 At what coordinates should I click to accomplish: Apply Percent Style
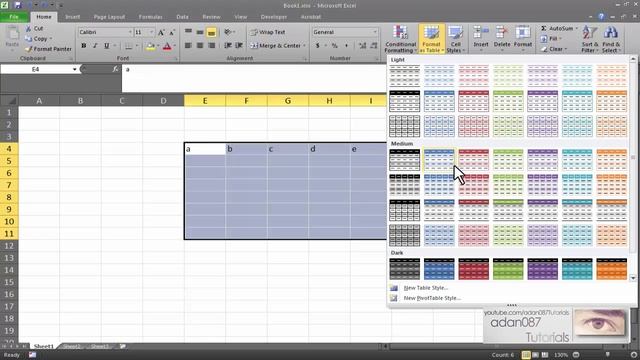coord(335,46)
